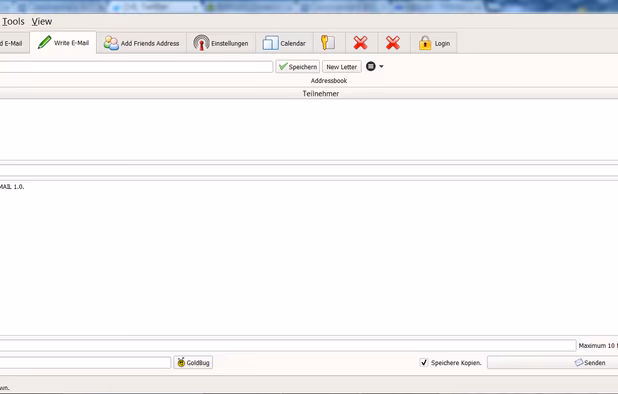Open the View menu
This screenshot has width=618, height=394.
coord(42,22)
